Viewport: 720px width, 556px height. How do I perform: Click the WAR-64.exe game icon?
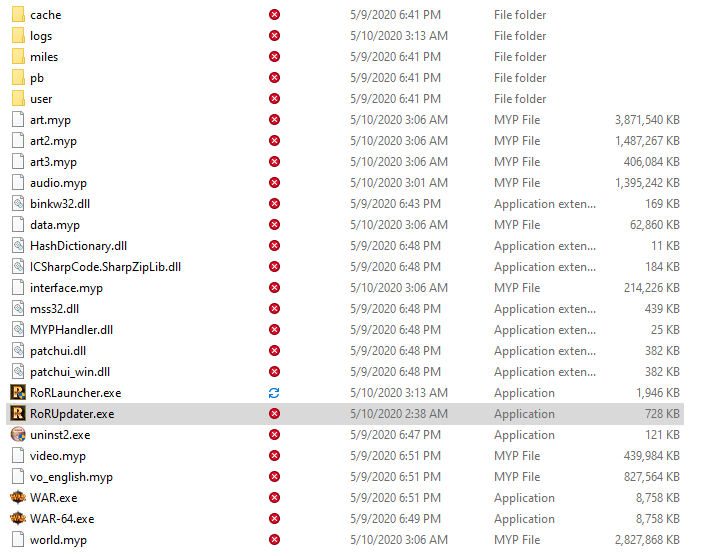point(18,519)
